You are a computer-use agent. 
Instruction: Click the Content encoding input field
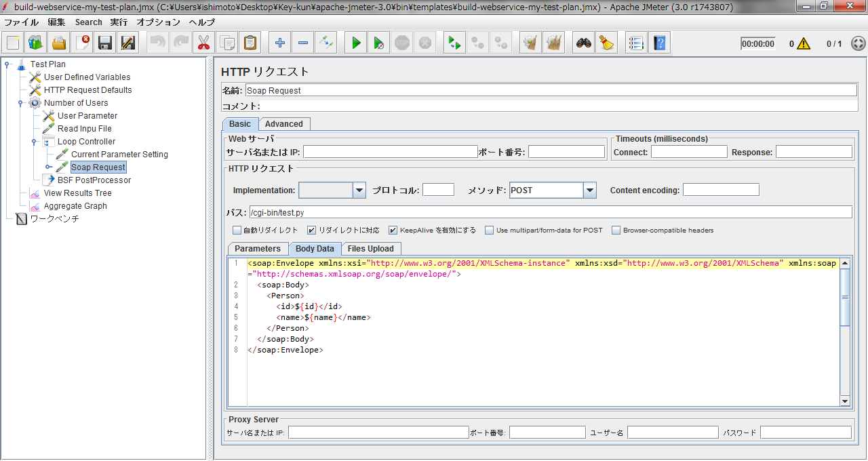click(721, 190)
